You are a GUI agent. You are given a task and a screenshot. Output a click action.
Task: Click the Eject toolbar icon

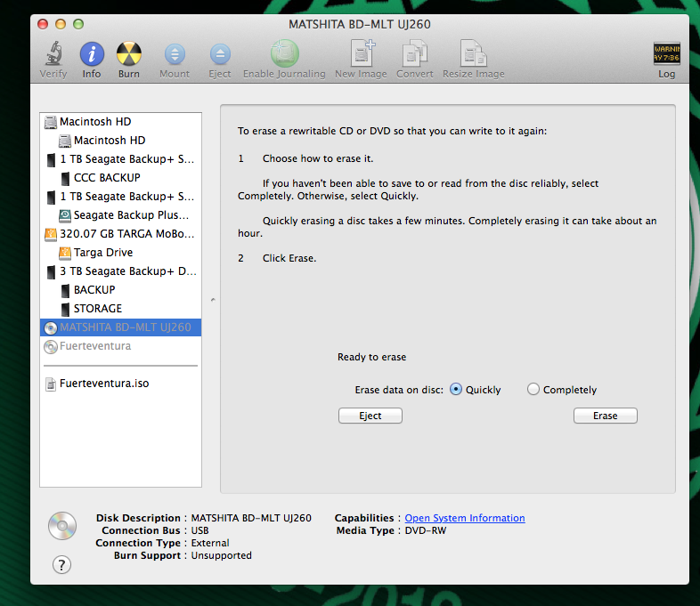pos(220,54)
